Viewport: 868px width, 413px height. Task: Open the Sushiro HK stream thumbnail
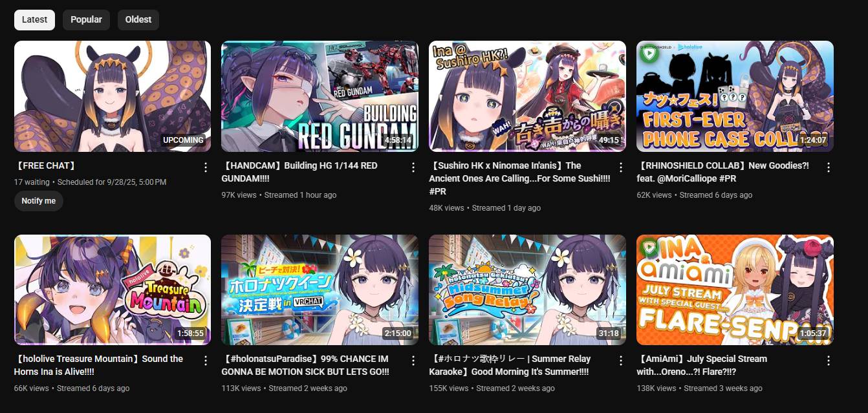click(527, 96)
